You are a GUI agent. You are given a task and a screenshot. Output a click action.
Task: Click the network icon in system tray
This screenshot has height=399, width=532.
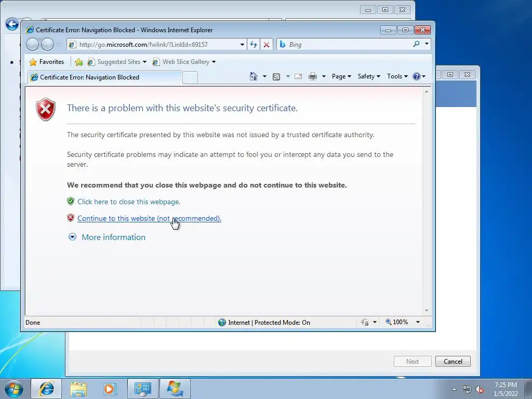(x=467, y=389)
